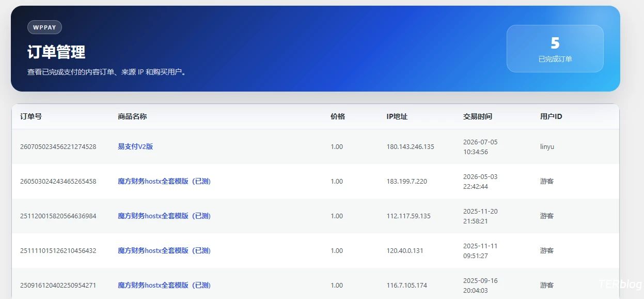The height and width of the screenshot is (299, 644).
Task: Click the WPPAY badge in header
Action: [44, 27]
